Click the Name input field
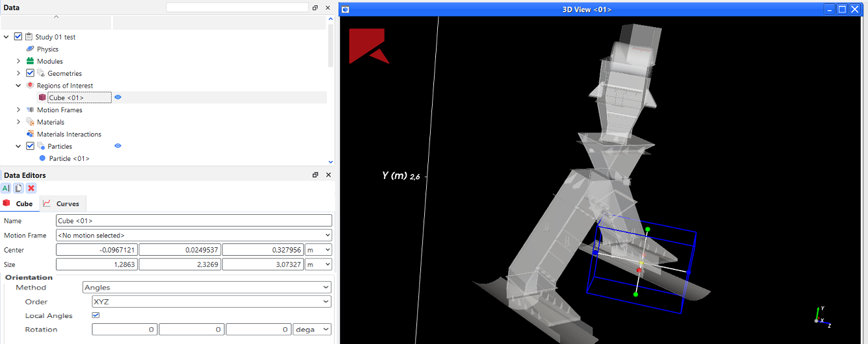The width and height of the screenshot is (868, 344). pos(194,221)
